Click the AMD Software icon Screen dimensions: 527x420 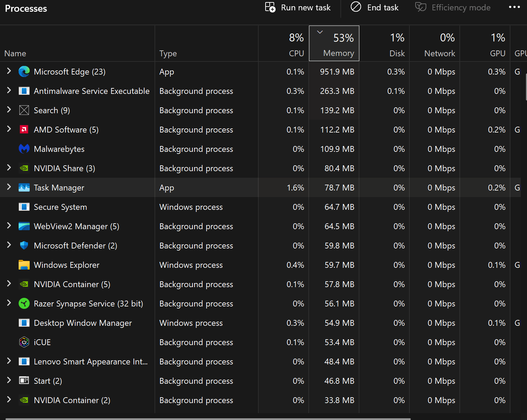pyautogui.click(x=24, y=130)
